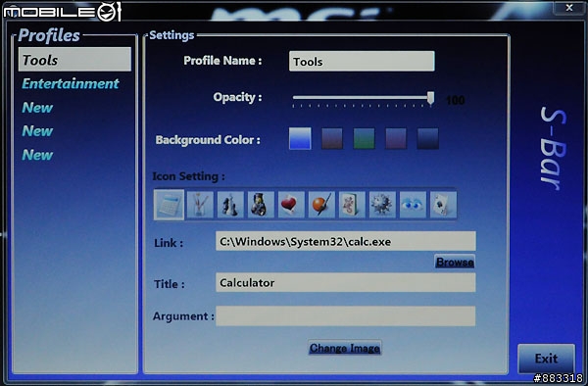Open the Entertainment profile
Image resolution: width=588 pixels, height=386 pixels.
(71, 83)
